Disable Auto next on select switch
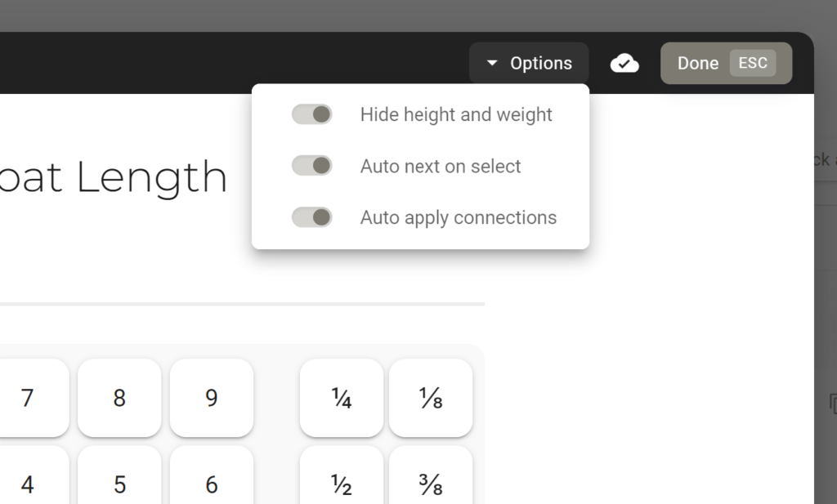The height and width of the screenshot is (504, 837). [311, 166]
